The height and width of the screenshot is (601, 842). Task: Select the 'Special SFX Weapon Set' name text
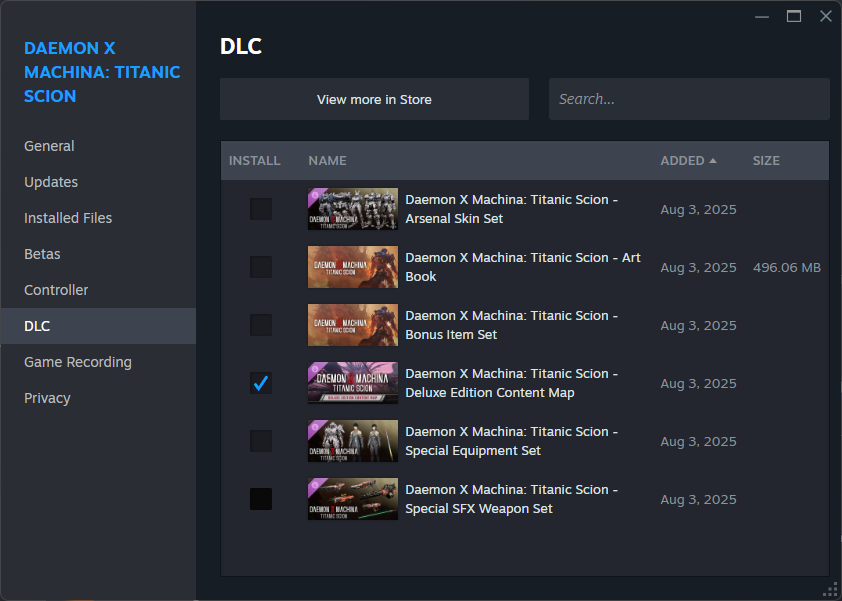tap(511, 499)
